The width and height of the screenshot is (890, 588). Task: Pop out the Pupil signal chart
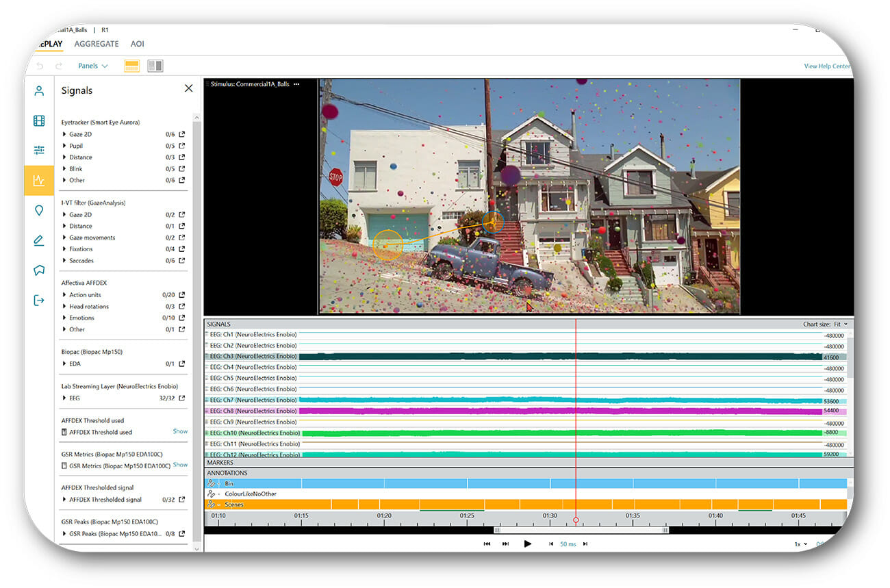tap(182, 146)
